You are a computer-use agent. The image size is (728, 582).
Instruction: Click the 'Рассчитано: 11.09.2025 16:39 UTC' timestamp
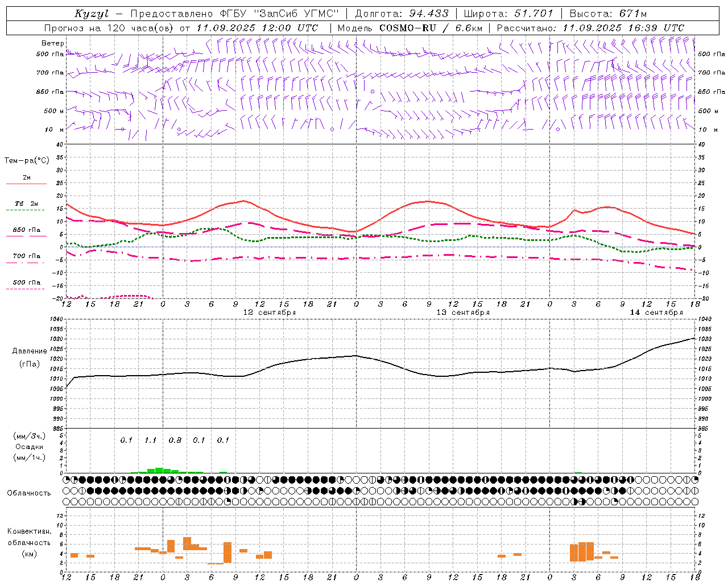[x=590, y=28]
